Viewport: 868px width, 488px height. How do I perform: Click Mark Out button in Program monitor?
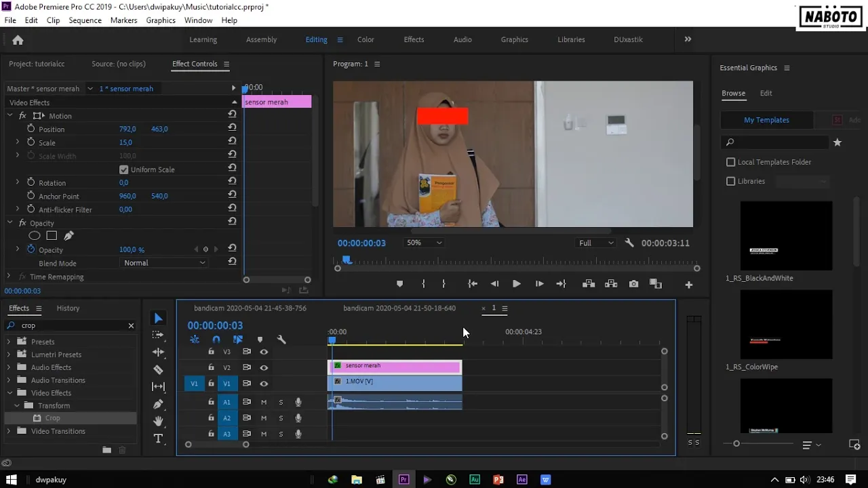(443, 284)
